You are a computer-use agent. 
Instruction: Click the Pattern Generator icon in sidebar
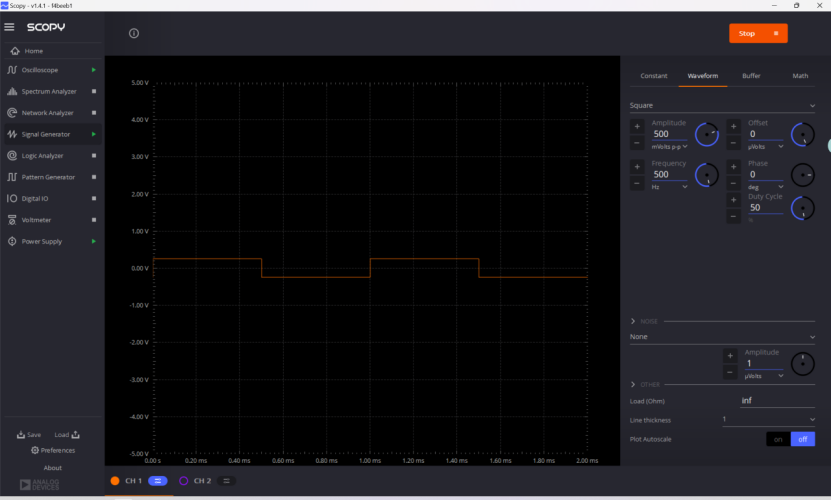(x=12, y=177)
